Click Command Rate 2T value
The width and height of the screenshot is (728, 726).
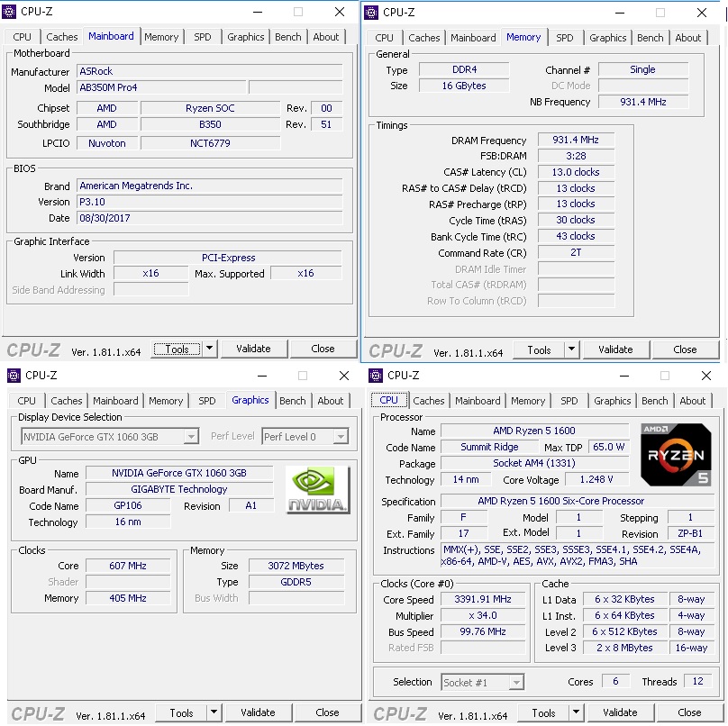pos(576,252)
